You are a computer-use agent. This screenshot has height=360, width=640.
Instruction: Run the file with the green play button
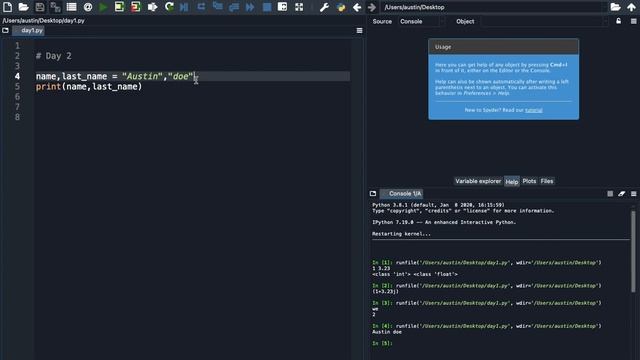pyautogui.click(x=103, y=7)
